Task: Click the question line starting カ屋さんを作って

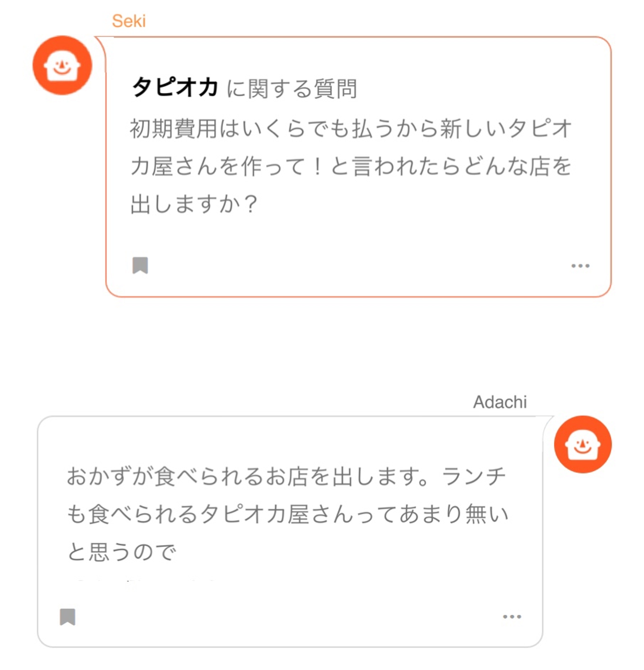Action: pyautogui.click(x=351, y=166)
